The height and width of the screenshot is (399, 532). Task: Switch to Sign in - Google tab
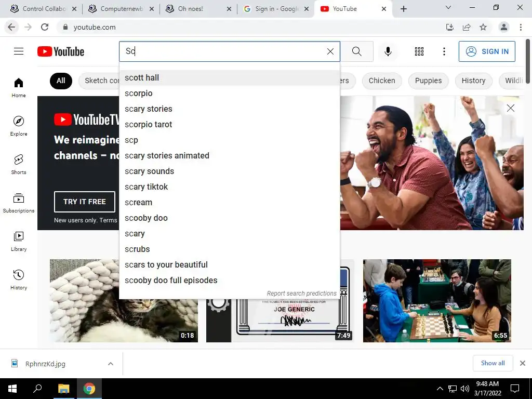[x=276, y=9]
